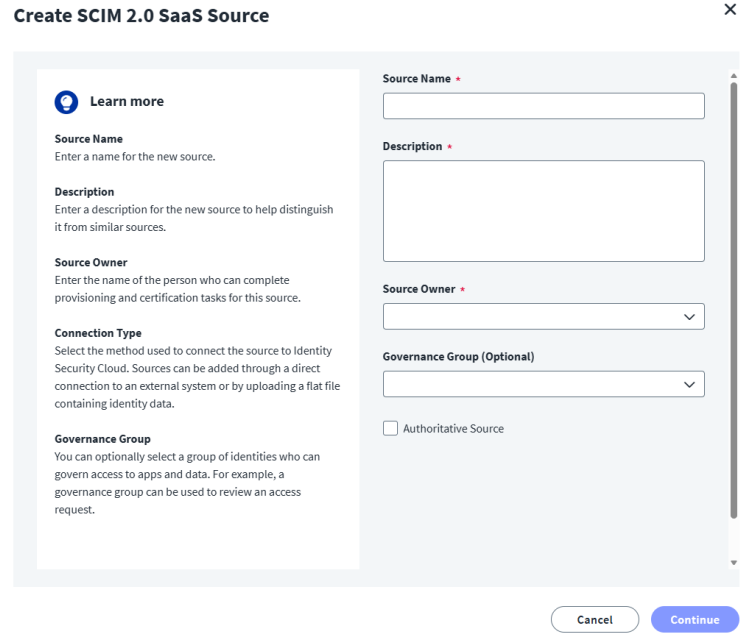Click the vertical scrollbar thumb in form
The height and width of the screenshot is (642, 751).
(x=734, y=300)
